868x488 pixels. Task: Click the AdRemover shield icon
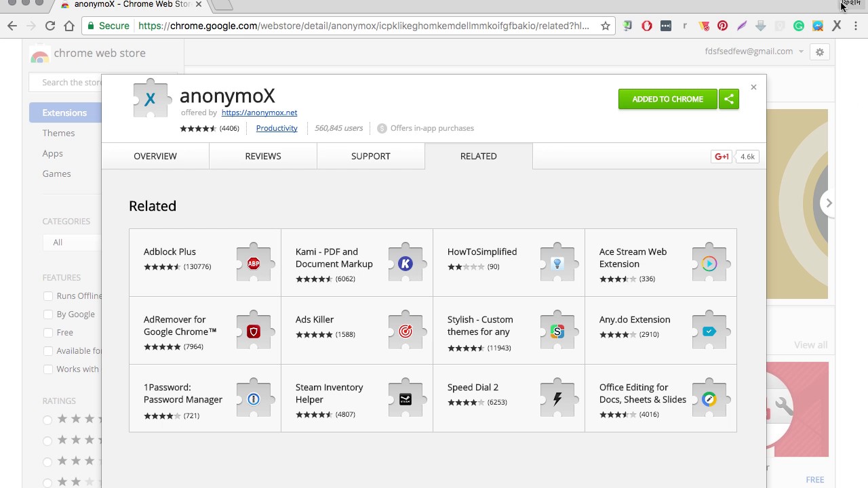(254, 331)
